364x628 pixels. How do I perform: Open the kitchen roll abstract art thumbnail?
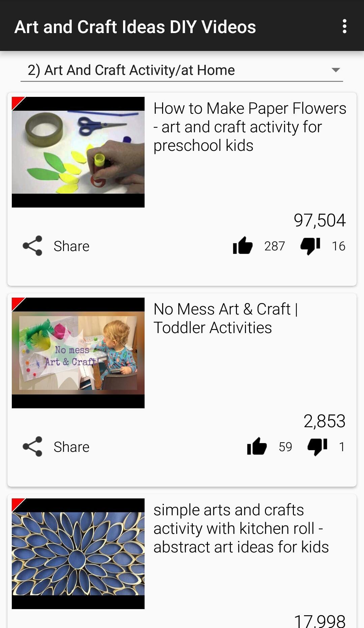pyautogui.click(x=78, y=554)
